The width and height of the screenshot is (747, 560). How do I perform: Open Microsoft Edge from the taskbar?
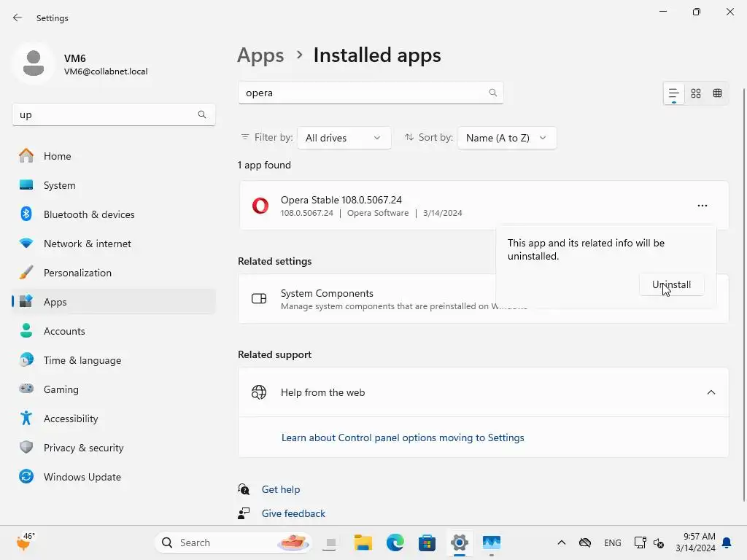(395, 542)
